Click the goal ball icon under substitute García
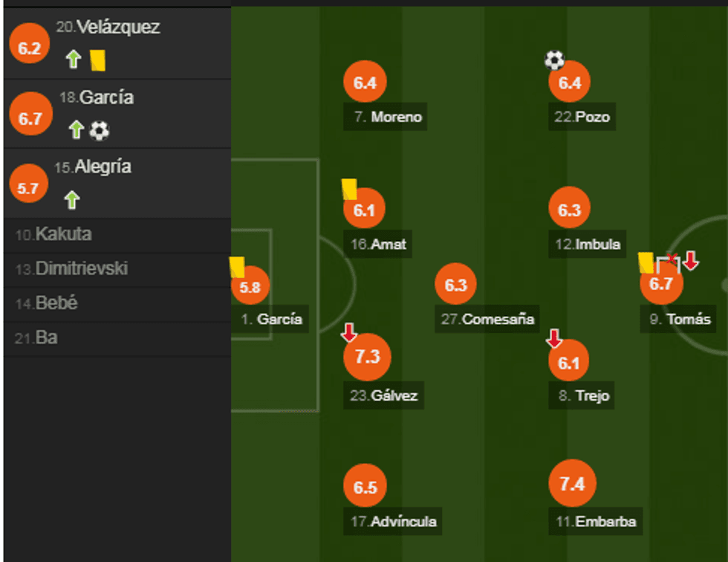 coord(99,131)
